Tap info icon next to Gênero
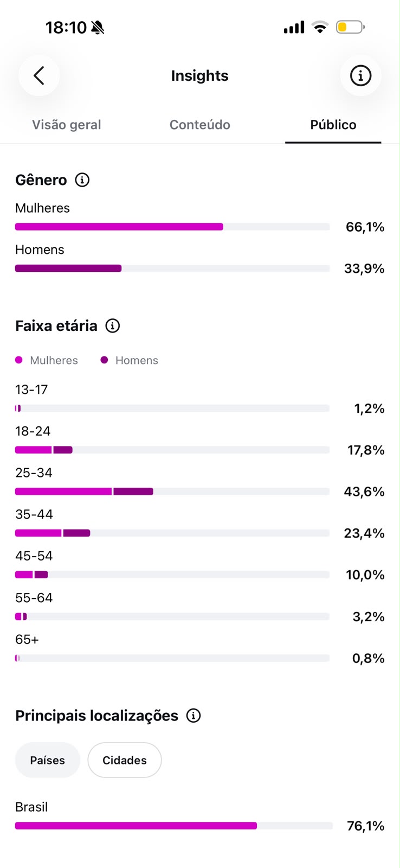The height and width of the screenshot is (868, 400). pos(82,180)
